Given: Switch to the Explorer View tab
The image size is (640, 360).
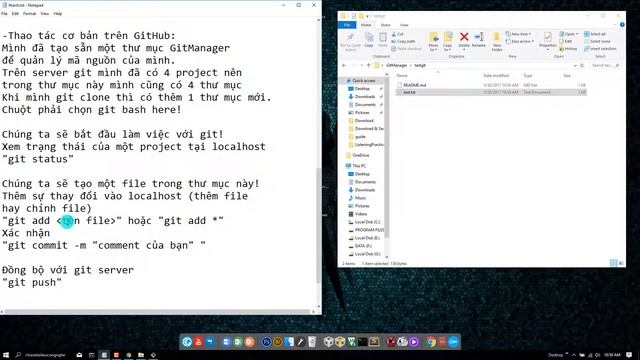Looking at the screenshot, I should (404, 25).
